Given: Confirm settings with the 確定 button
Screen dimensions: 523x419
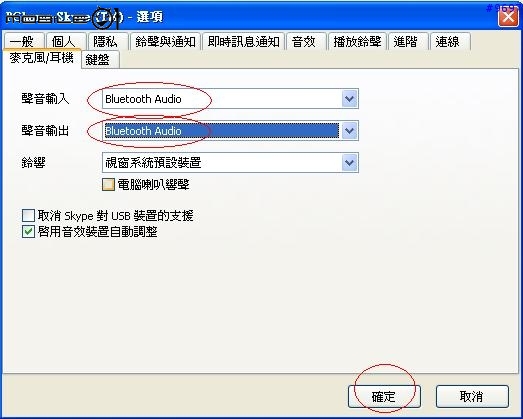Looking at the screenshot, I should pos(384,397).
